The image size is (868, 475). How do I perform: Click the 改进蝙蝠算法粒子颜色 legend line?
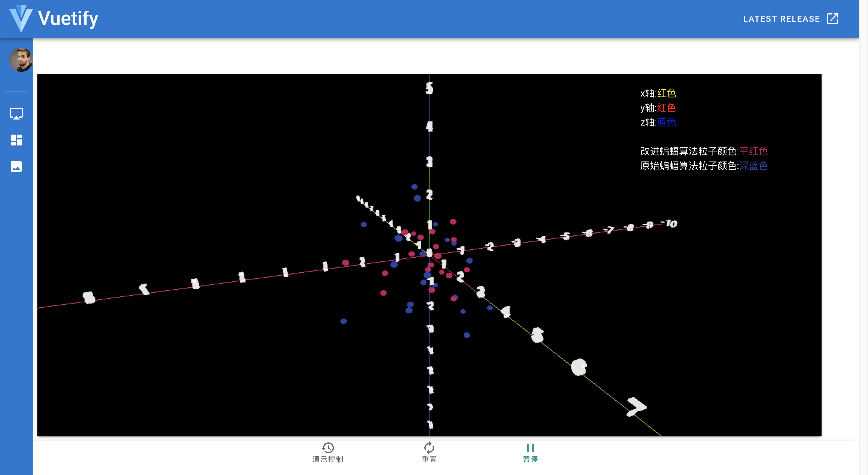pos(704,151)
